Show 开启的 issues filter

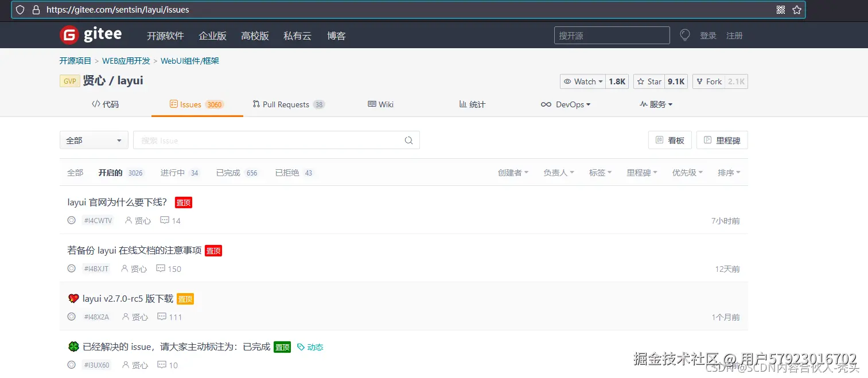tap(120, 173)
